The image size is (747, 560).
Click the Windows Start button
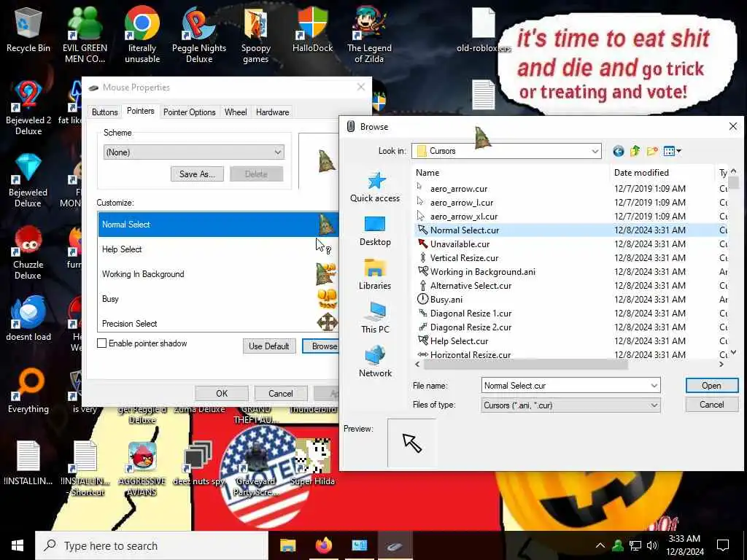click(x=18, y=545)
